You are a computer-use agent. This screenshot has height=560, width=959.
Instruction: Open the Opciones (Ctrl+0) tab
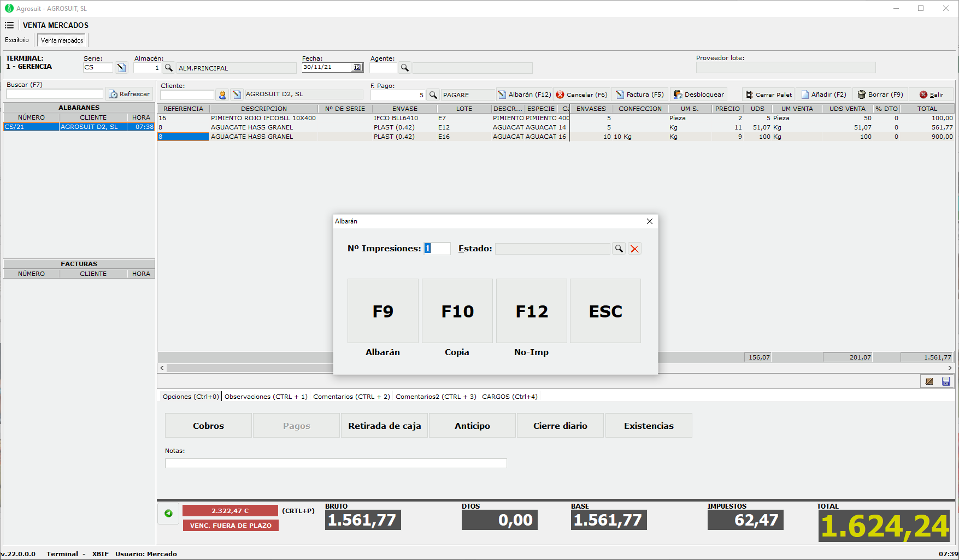click(191, 397)
